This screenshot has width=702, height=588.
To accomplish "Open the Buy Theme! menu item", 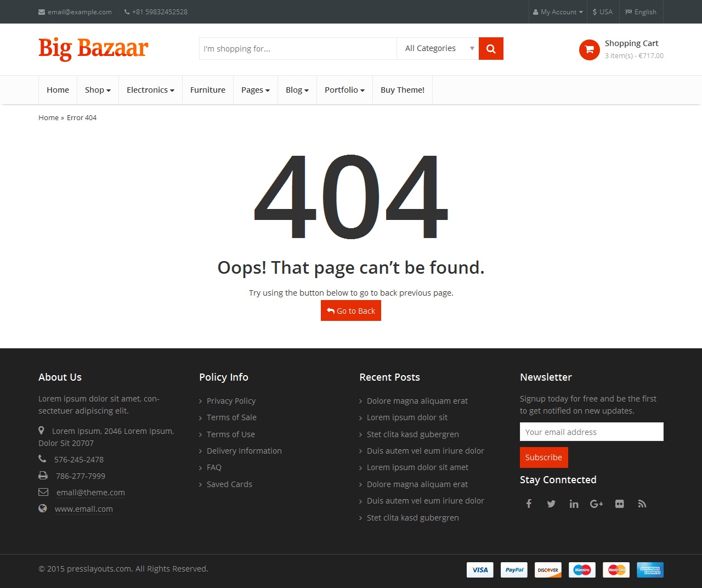I will [x=402, y=89].
